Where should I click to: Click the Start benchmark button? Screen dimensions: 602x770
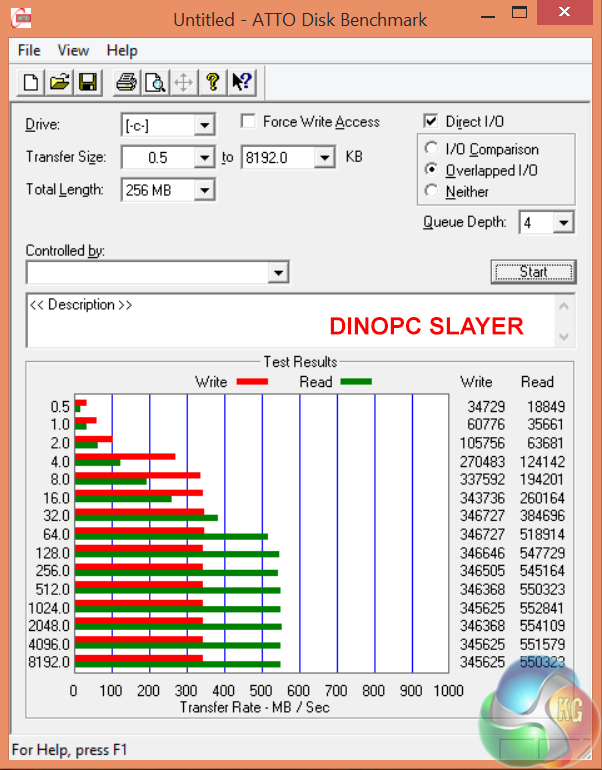pos(533,272)
